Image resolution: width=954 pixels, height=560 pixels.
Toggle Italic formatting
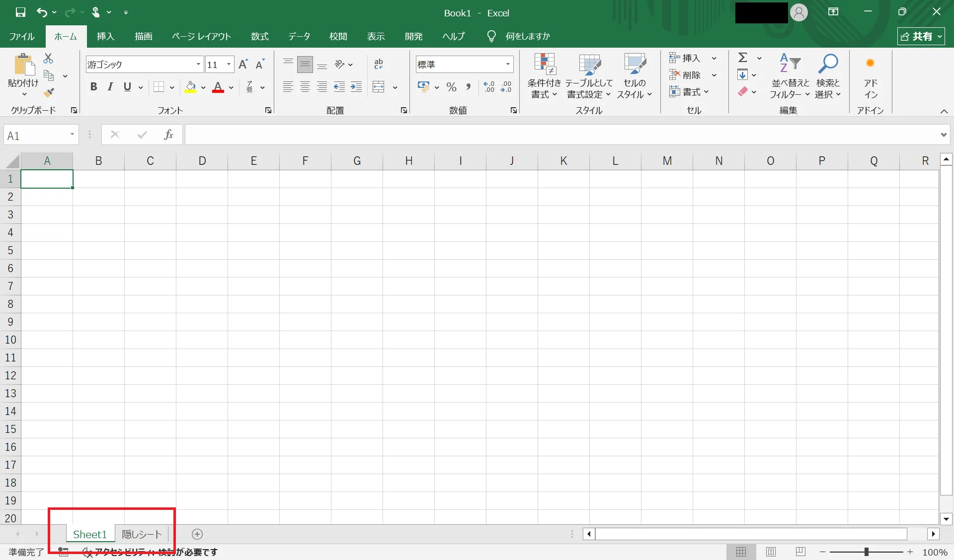pyautogui.click(x=110, y=87)
